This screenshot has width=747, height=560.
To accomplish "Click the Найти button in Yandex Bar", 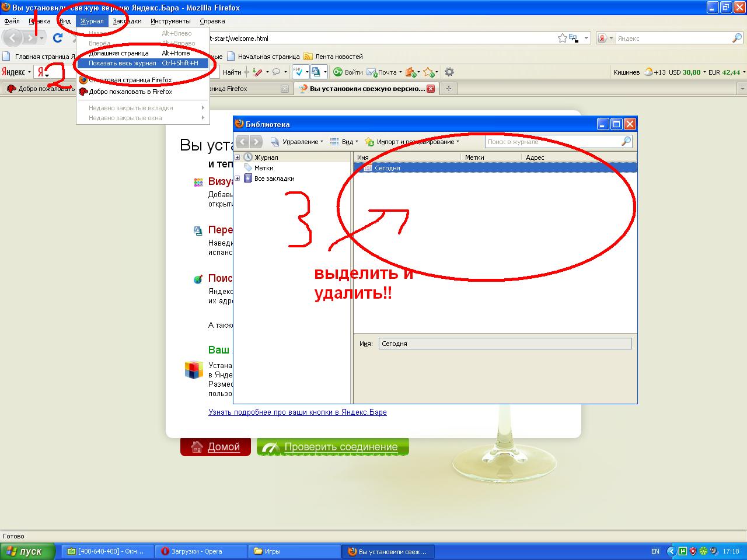I will point(232,72).
